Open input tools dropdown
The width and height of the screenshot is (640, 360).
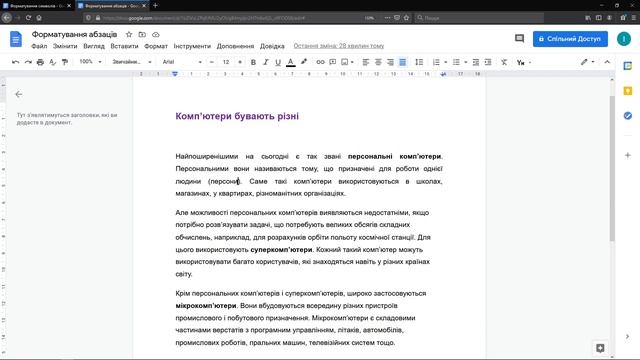coord(524,62)
